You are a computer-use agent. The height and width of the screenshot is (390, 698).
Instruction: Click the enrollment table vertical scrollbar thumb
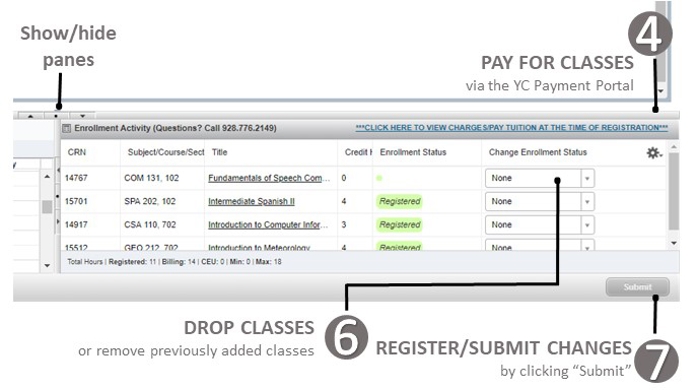click(x=674, y=191)
